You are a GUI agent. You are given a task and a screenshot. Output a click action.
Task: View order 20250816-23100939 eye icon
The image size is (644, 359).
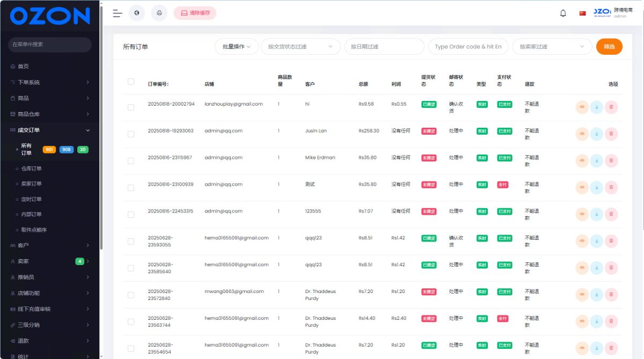tap(582, 188)
